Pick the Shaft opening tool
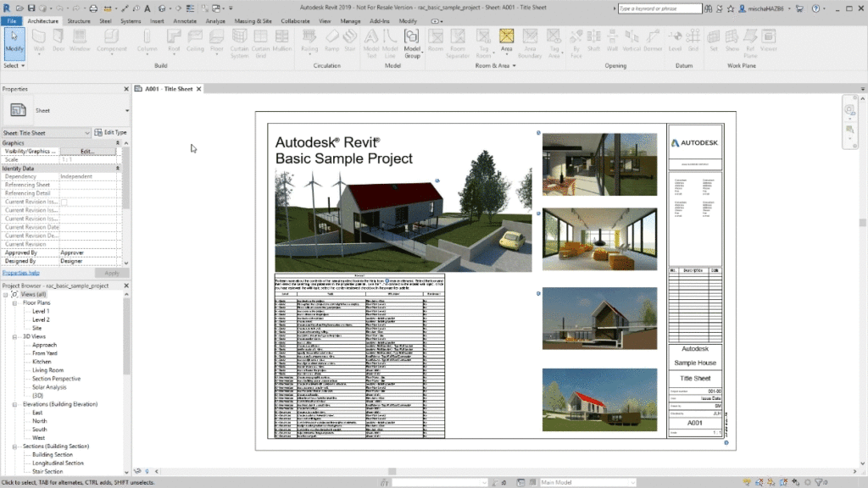 tap(593, 41)
